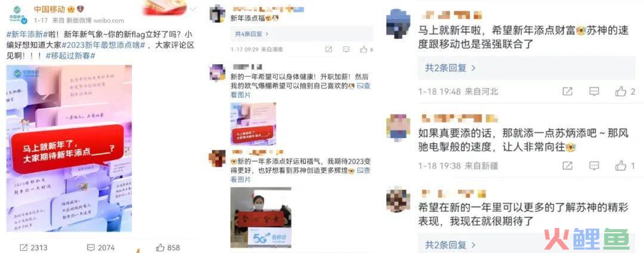
Task: Expand 共2条回复 under the Hebei comment
Action: click(x=450, y=68)
